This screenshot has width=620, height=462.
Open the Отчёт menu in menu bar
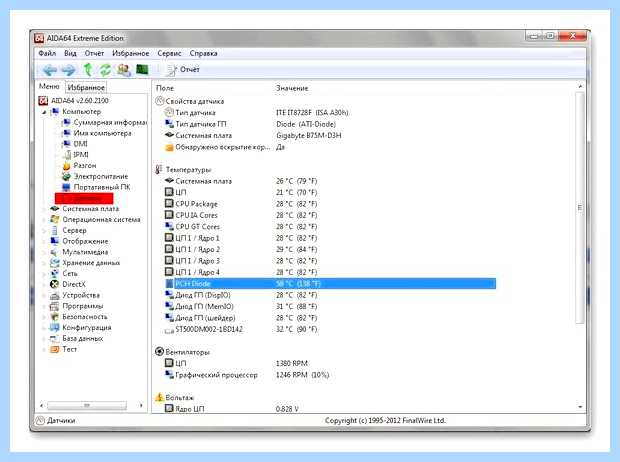(x=94, y=53)
